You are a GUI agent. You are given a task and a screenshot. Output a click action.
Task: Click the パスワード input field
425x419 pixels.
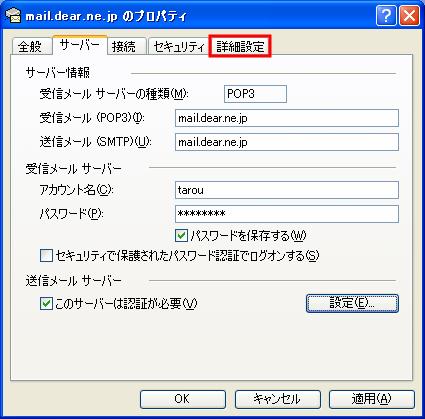[x=287, y=214]
